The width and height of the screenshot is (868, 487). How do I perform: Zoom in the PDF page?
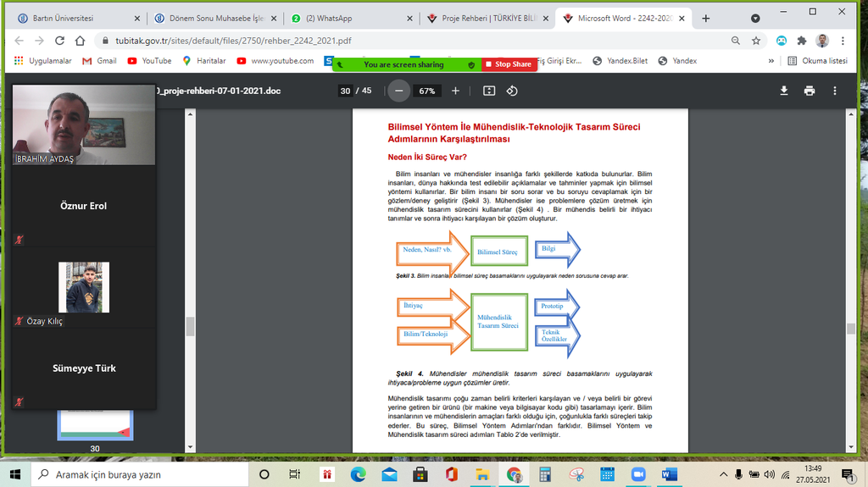pos(455,91)
